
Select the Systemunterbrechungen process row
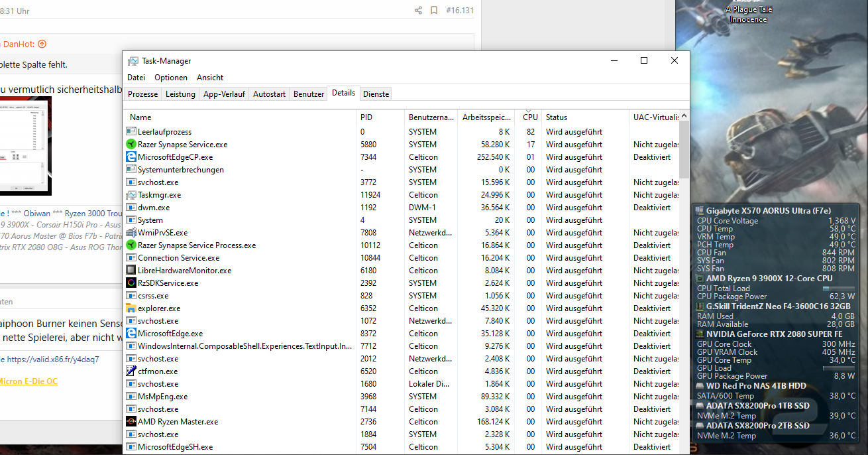click(402, 169)
